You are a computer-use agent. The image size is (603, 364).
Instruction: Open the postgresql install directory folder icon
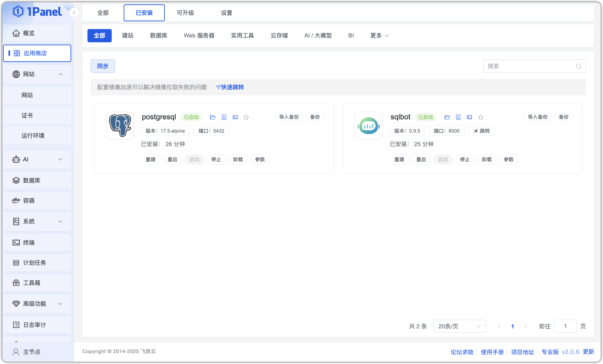[212, 117]
